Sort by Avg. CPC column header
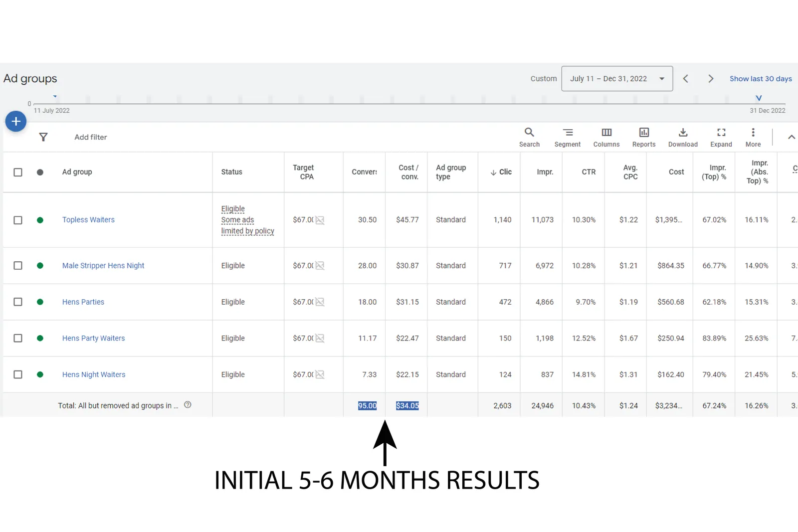Image resolution: width=798 pixels, height=532 pixels. click(x=630, y=172)
